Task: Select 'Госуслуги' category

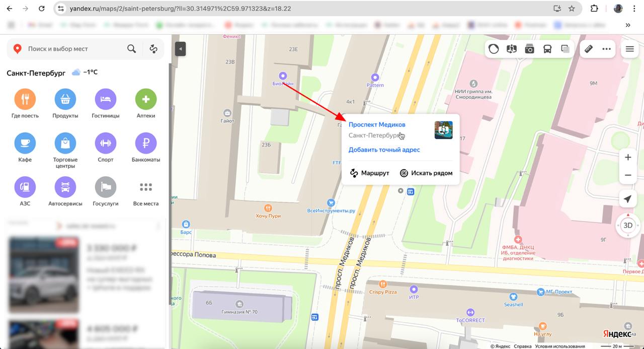Action: [106, 191]
